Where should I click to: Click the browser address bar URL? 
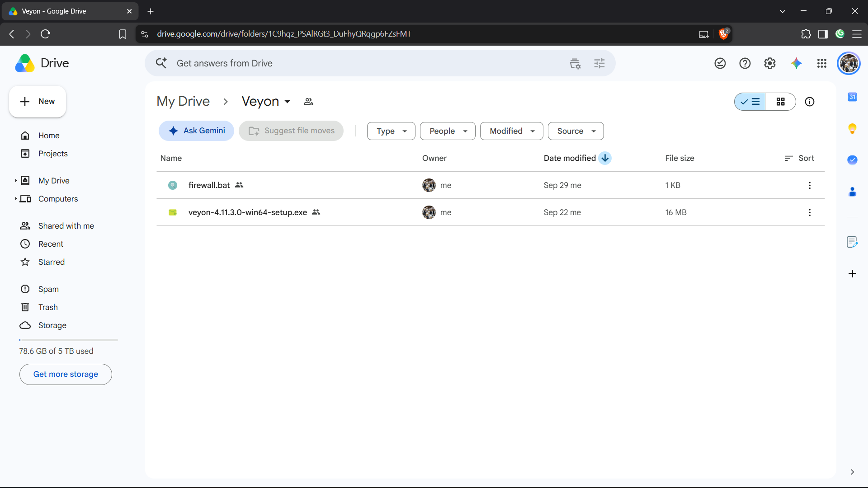pos(284,34)
